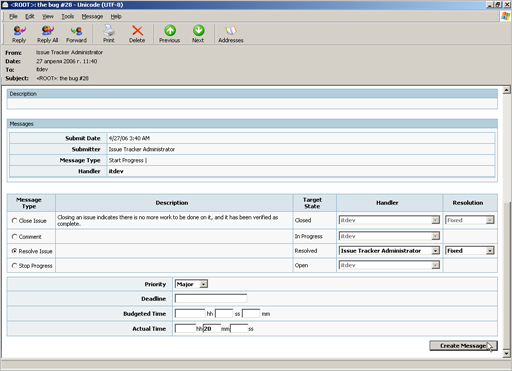
Task: Click the Messages section header
Action: [252, 124]
